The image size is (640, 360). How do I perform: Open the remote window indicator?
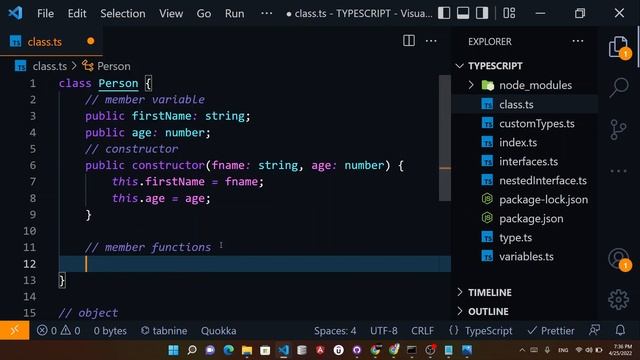tap(15, 330)
